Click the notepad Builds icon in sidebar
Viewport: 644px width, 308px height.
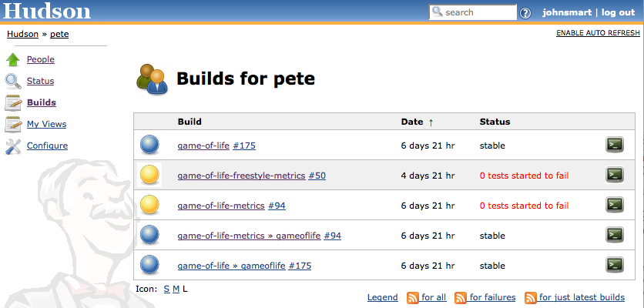point(13,102)
